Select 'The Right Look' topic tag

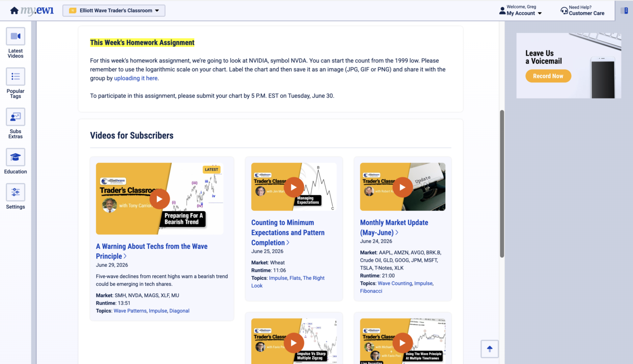[x=288, y=282]
